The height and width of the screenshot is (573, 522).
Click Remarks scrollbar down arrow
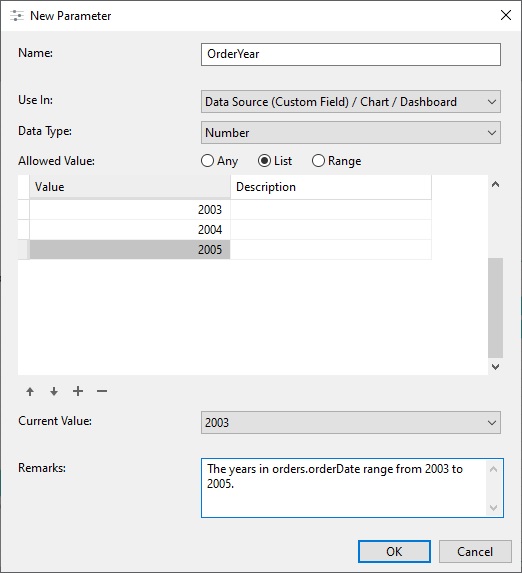pyautogui.click(x=493, y=508)
